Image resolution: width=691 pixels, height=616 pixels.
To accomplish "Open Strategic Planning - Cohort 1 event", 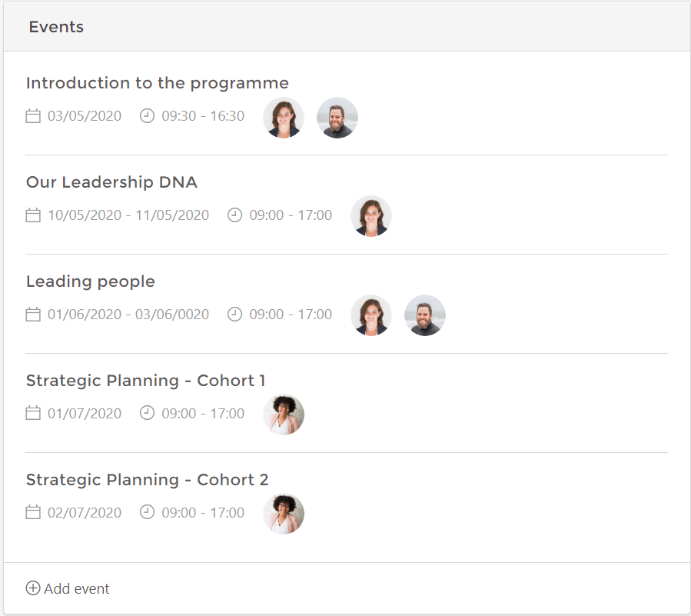I will [145, 381].
